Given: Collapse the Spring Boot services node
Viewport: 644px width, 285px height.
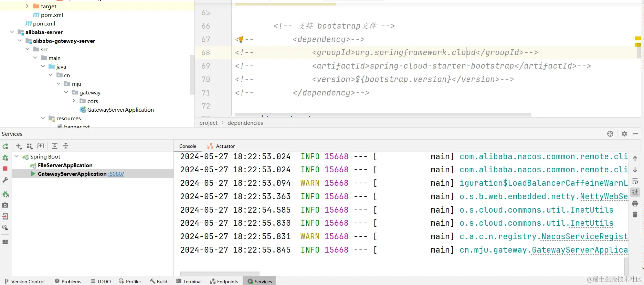Looking at the screenshot, I should (x=17, y=156).
